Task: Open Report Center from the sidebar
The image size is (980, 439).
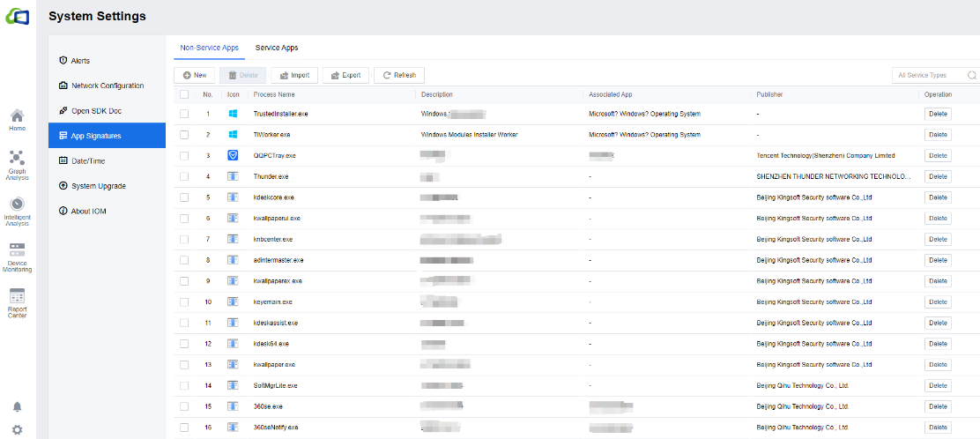Action: 18,302
